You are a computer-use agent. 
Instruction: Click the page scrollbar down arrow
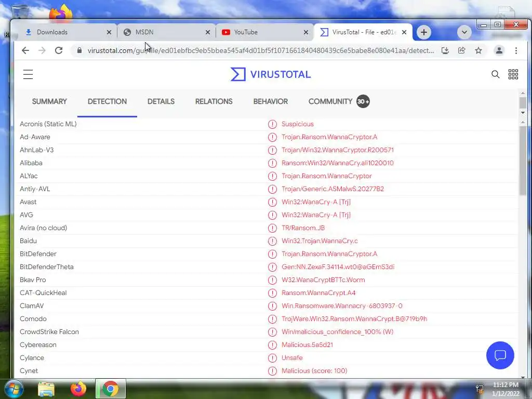point(523,113)
